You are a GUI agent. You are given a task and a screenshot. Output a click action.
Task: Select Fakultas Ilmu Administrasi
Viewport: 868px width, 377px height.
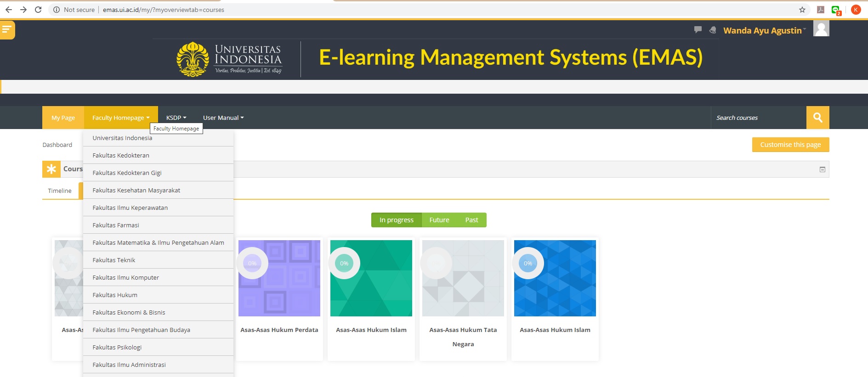[x=159, y=365]
